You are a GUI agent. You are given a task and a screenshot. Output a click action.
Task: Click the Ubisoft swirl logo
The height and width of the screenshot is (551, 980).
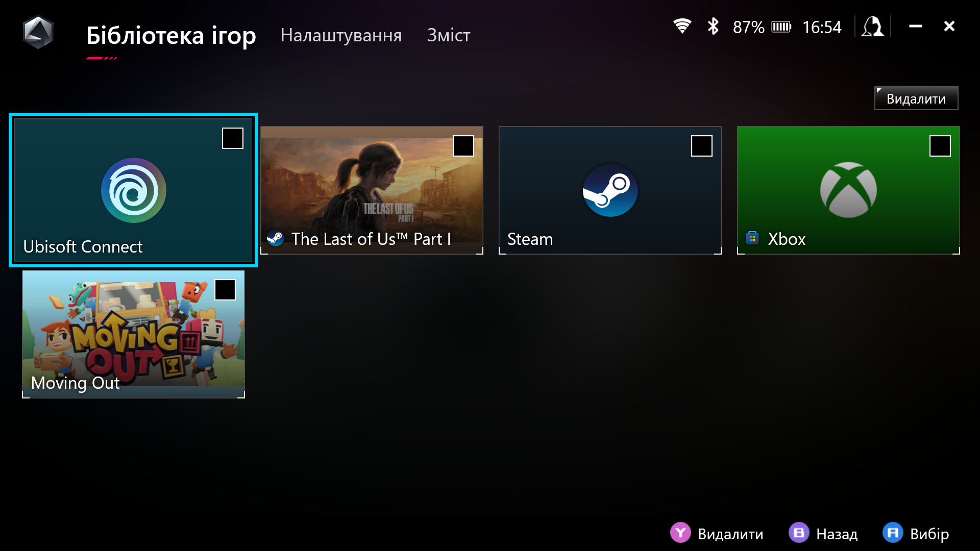(133, 190)
